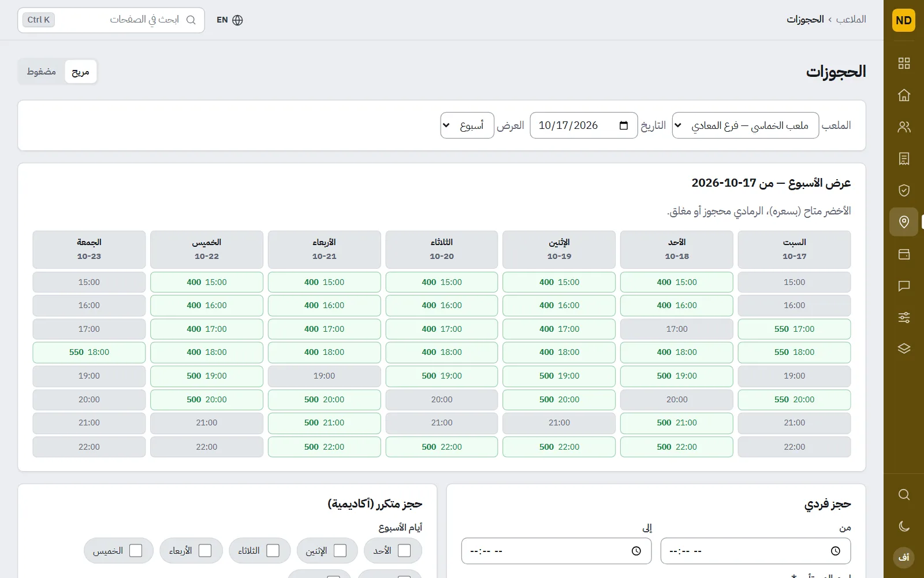Open the sliders settings icon in sidebar

coord(904,317)
